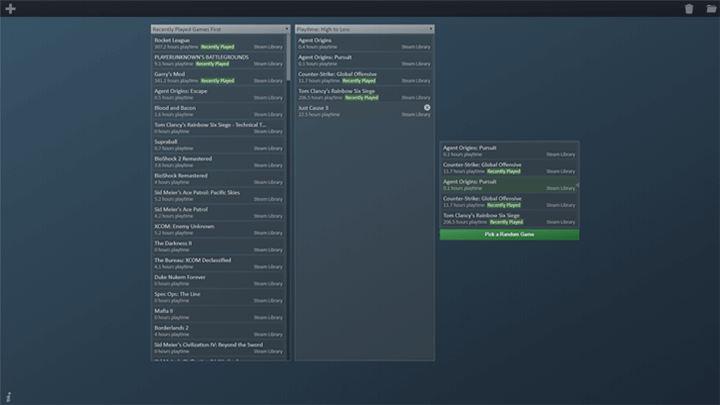Select Rocket League in the first list

pos(218,44)
